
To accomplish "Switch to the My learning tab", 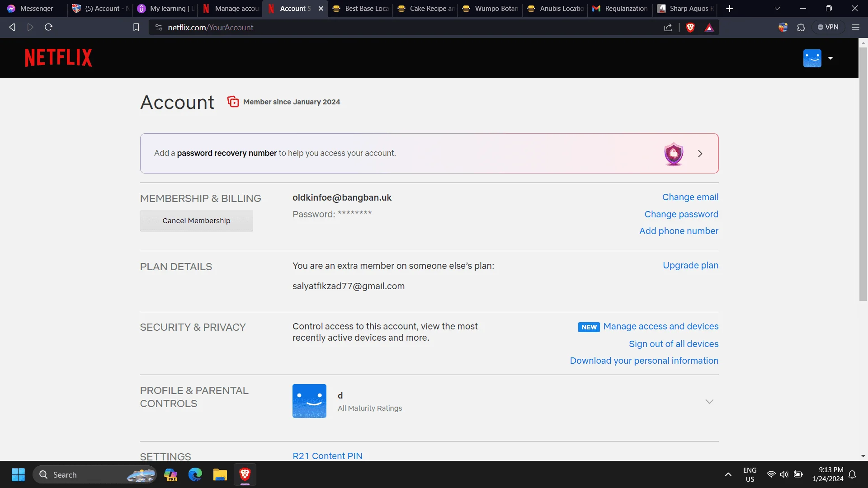I will click(x=166, y=9).
